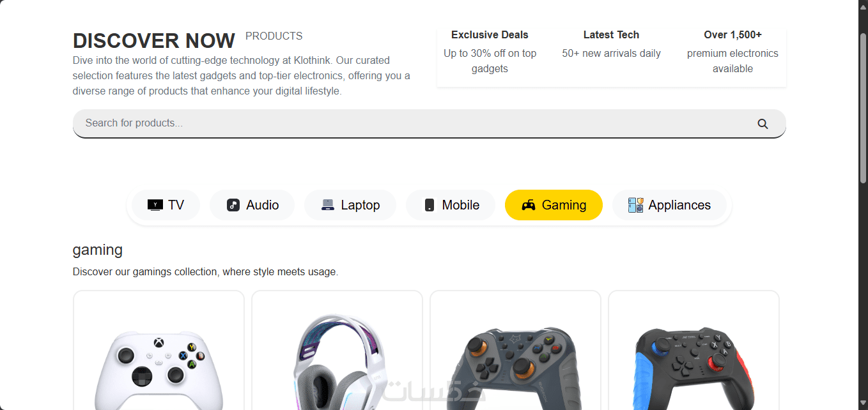Choose the Mobile category
Viewport: 868px width, 410px height.
451,205
